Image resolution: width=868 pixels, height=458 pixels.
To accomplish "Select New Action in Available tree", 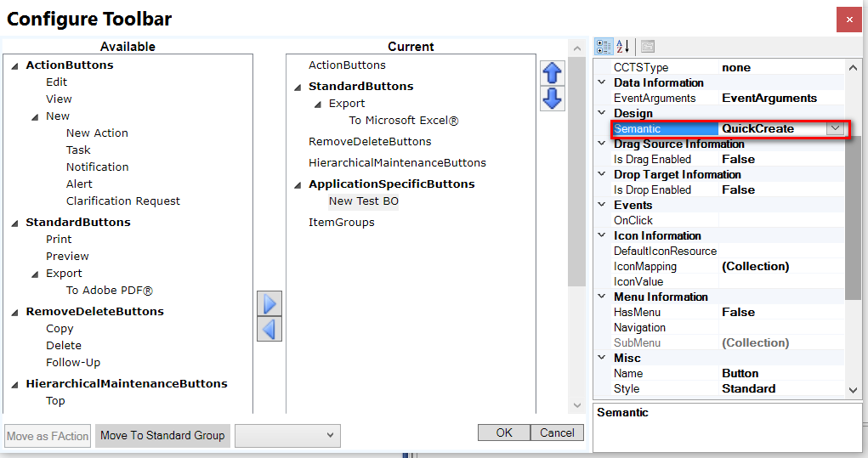I will tap(97, 133).
